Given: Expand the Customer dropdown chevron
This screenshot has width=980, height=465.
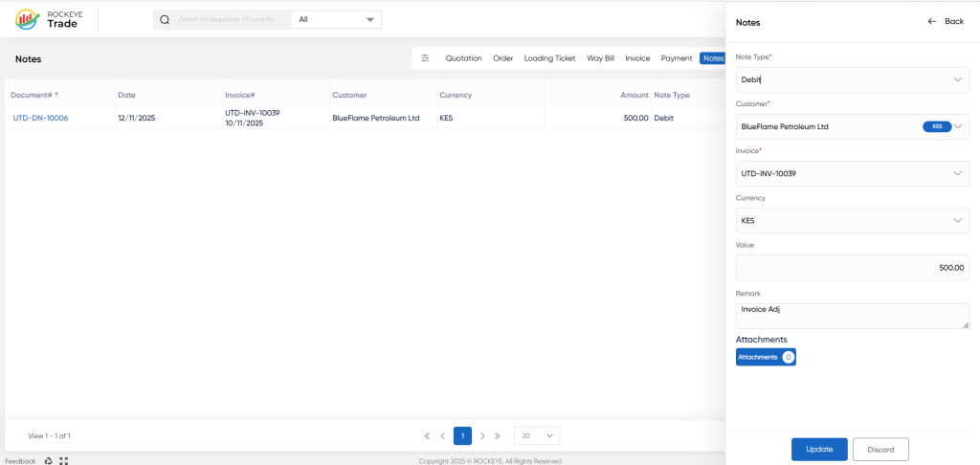Looking at the screenshot, I should [x=959, y=126].
